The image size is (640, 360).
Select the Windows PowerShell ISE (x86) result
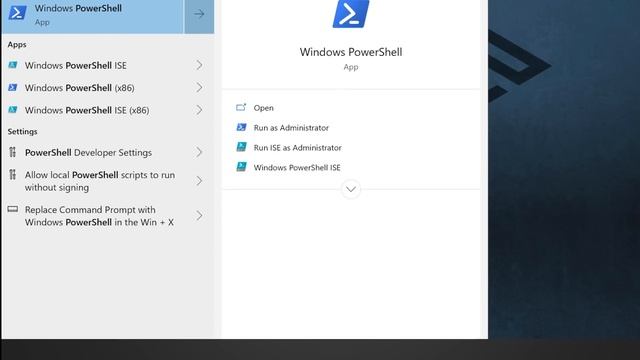coord(108,110)
